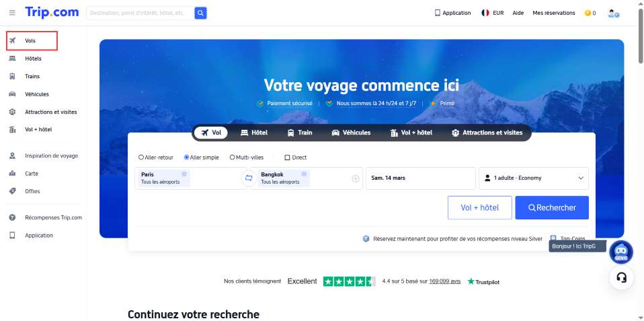Swap departure and destination cities
This screenshot has width=644, height=321.
click(249, 178)
